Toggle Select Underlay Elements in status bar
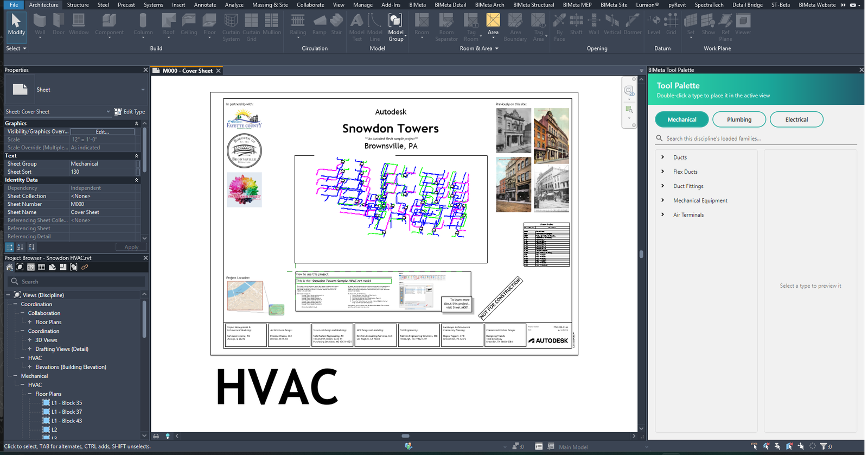Viewport: 868px width, 455px height. [766, 446]
